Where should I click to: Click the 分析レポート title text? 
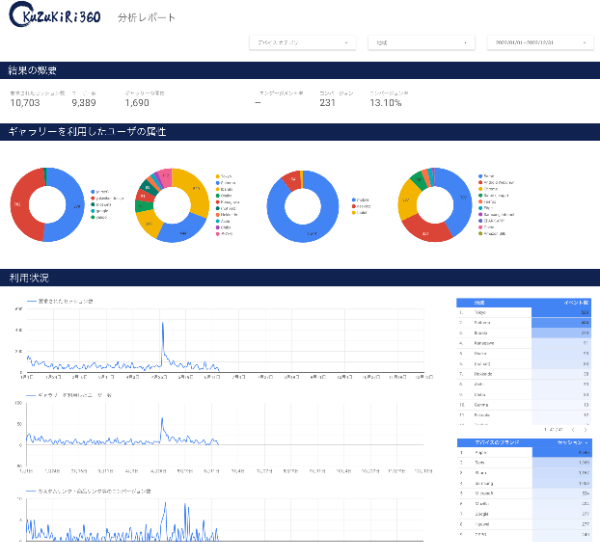(146, 18)
